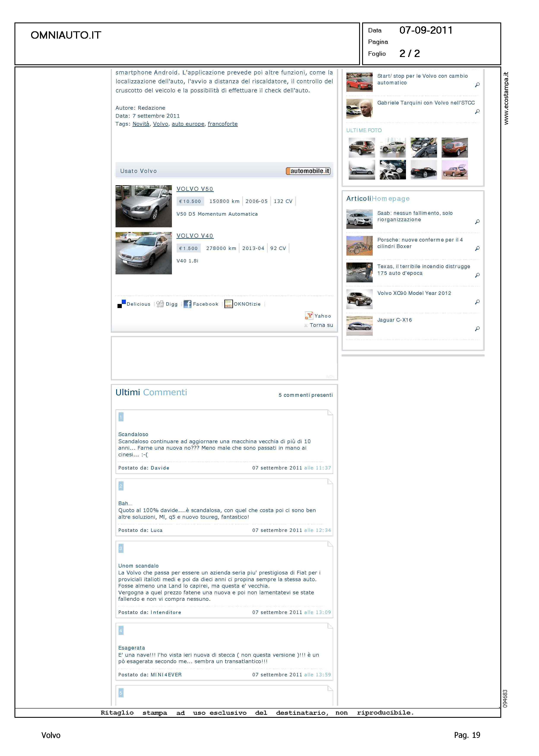Share article via Facebook icon
539x756 pixels.
coord(187,304)
